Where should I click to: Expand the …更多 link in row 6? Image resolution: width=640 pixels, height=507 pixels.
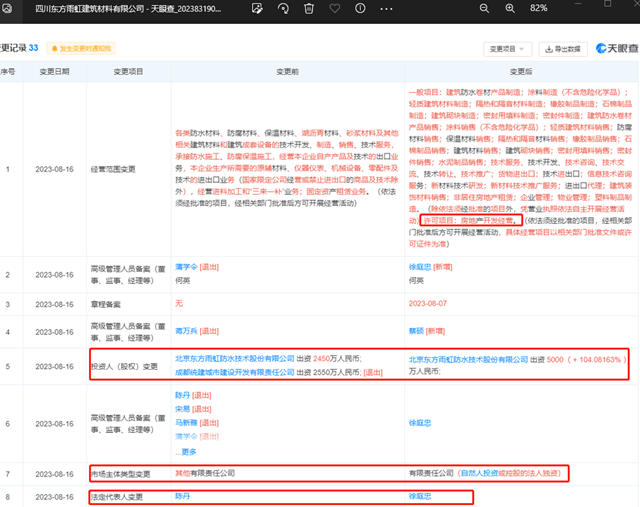pos(186,452)
